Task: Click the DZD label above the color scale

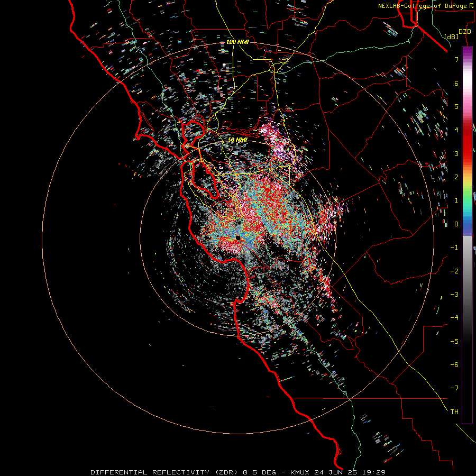Action: tap(465, 32)
